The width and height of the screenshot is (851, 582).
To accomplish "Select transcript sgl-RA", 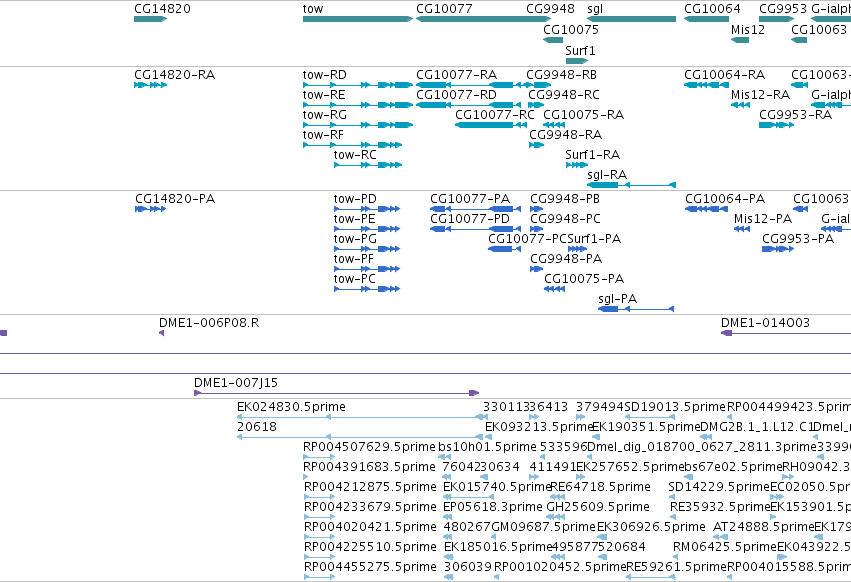I will pyautogui.click(x=631, y=185).
